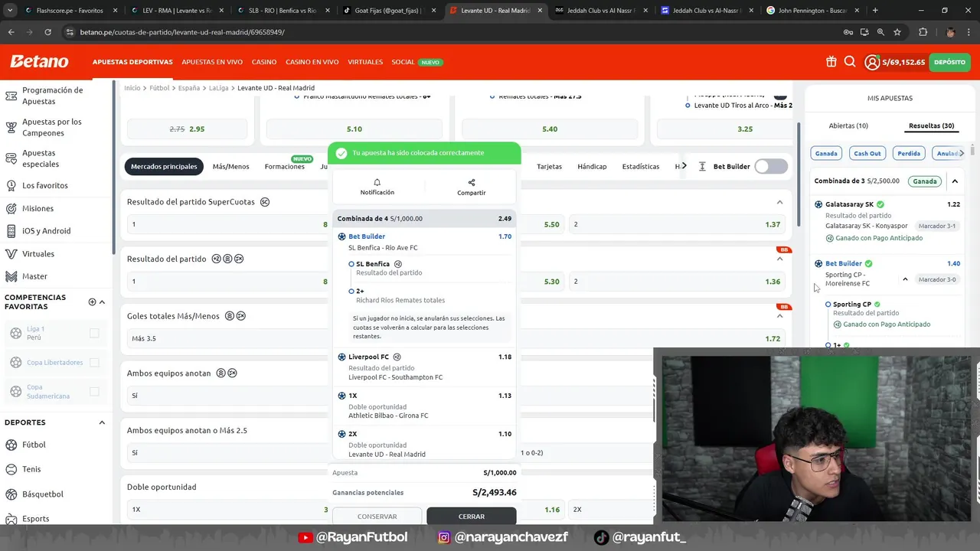
Task: Filter bets by Ganada chip
Action: pyautogui.click(x=826, y=153)
